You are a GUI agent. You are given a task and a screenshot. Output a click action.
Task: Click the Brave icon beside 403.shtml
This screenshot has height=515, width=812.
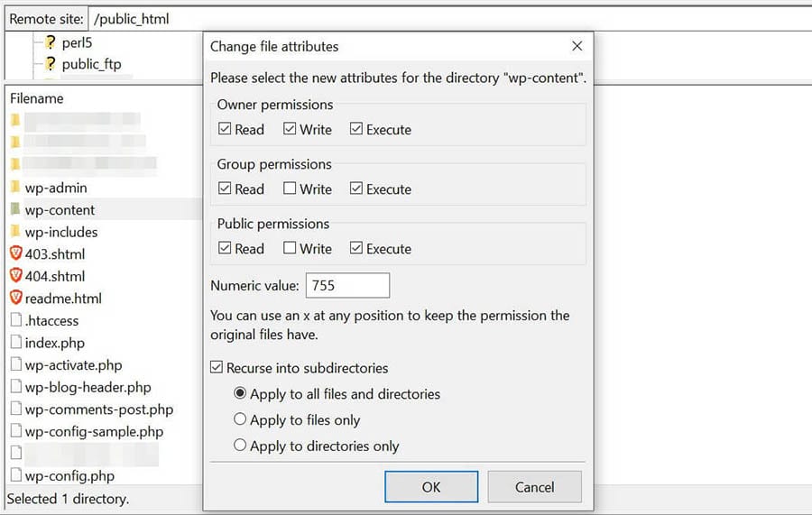pyautogui.click(x=15, y=254)
